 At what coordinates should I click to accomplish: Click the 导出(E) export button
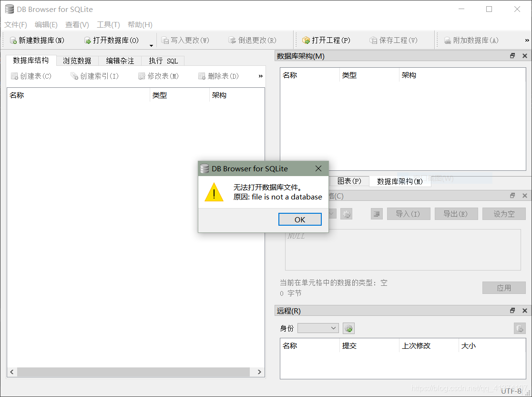[456, 213]
